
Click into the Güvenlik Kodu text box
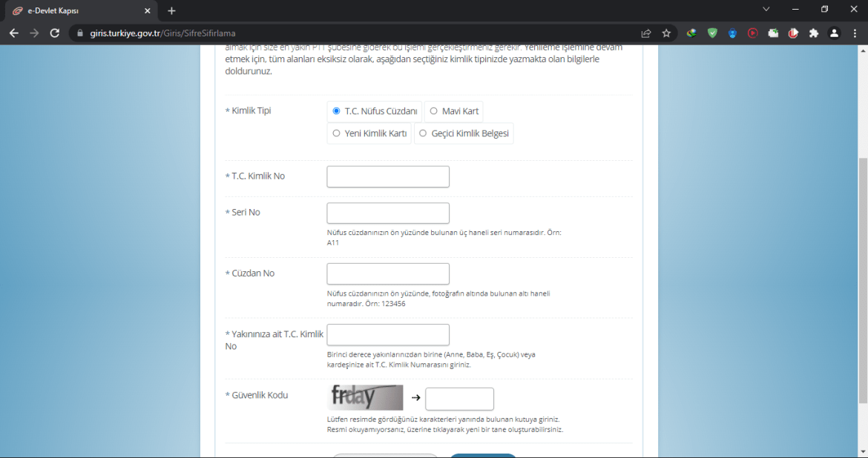click(x=459, y=399)
